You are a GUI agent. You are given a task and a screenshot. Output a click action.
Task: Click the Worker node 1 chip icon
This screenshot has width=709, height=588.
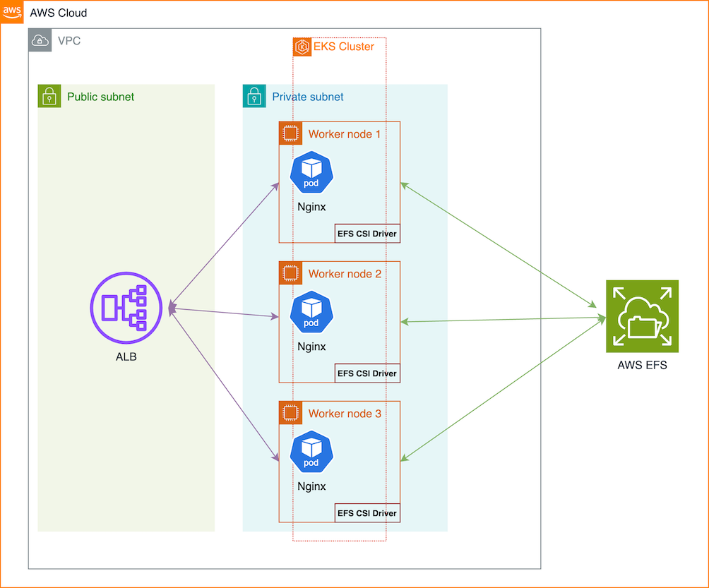click(290, 133)
